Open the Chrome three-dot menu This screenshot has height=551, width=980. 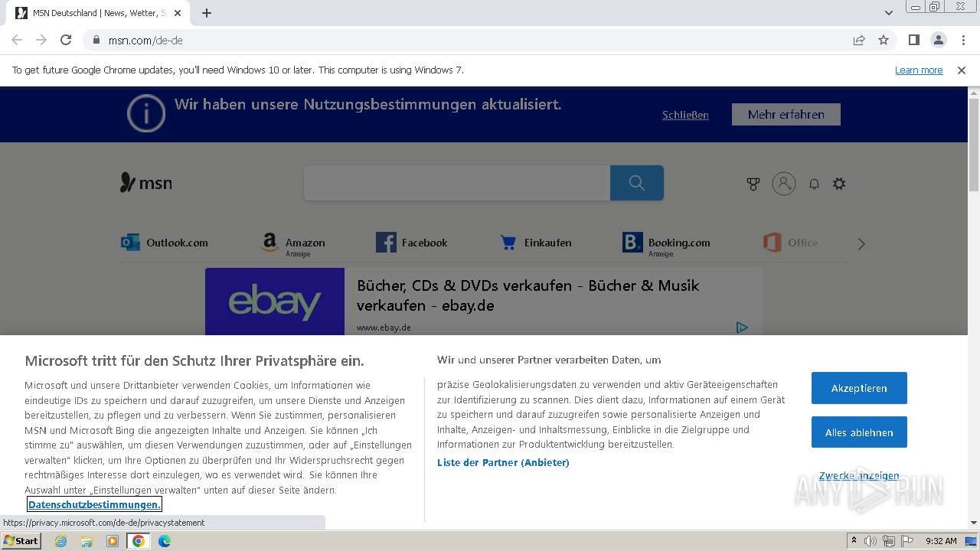click(963, 40)
